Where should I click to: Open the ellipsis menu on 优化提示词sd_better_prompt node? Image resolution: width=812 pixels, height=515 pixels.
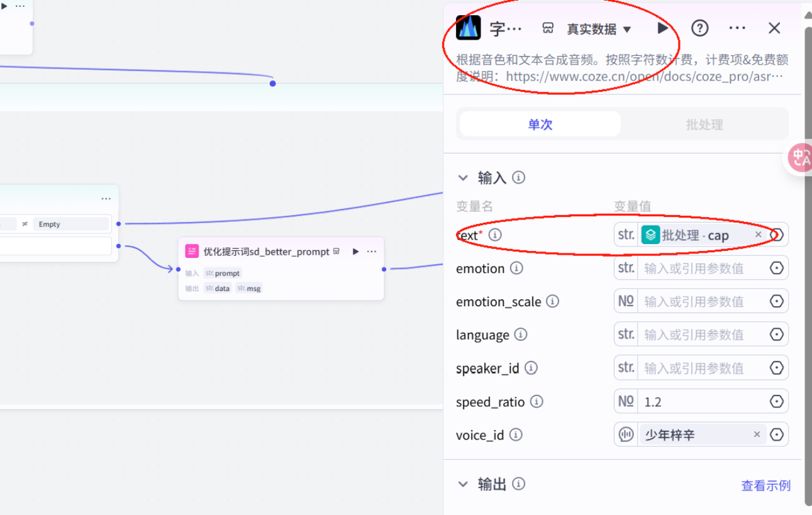(x=371, y=251)
